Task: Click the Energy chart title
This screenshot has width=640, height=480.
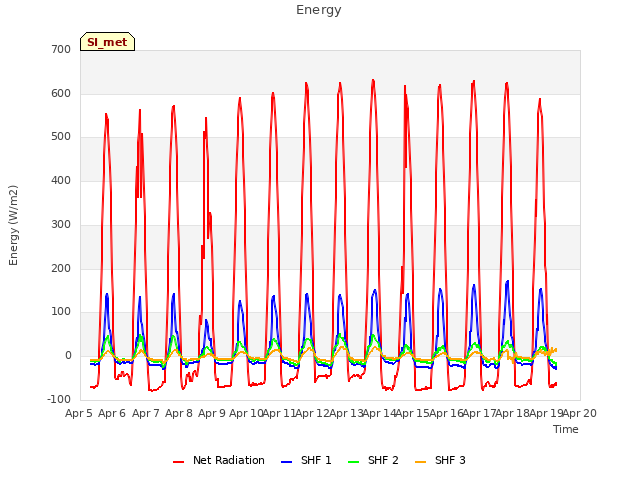Action: click(x=319, y=10)
